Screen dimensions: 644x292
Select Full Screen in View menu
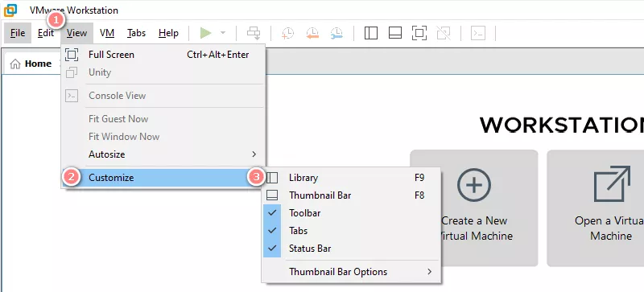click(x=163, y=55)
